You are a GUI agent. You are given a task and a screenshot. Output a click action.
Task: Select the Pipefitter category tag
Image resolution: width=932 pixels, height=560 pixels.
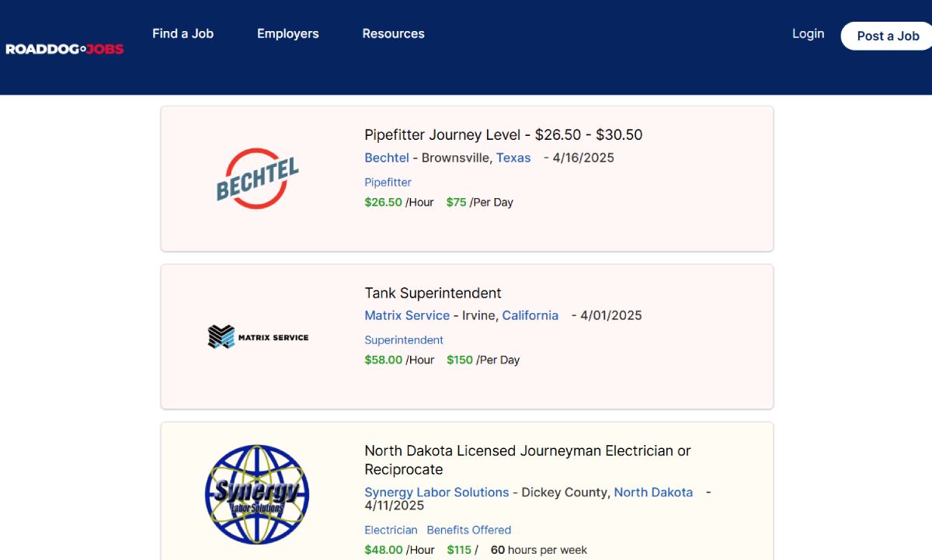point(388,183)
